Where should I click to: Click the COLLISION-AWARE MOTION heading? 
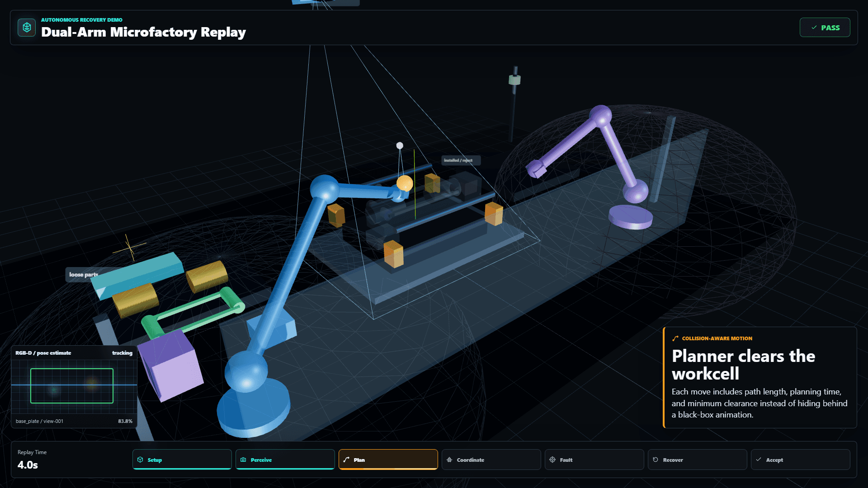[x=717, y=338]
